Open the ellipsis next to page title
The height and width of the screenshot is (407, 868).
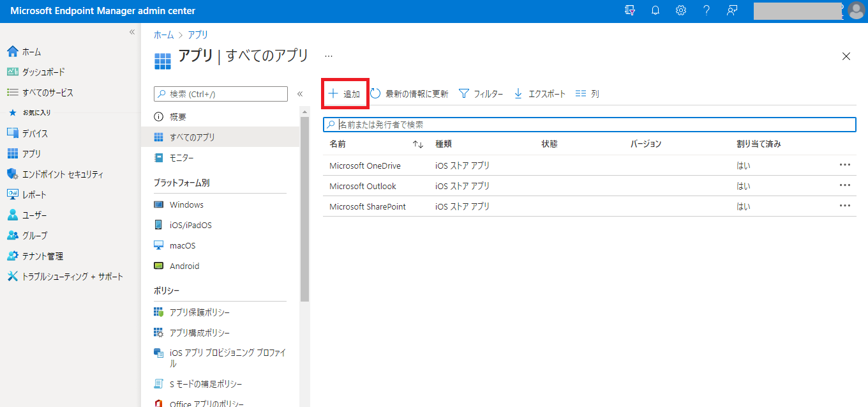(329, 56)
